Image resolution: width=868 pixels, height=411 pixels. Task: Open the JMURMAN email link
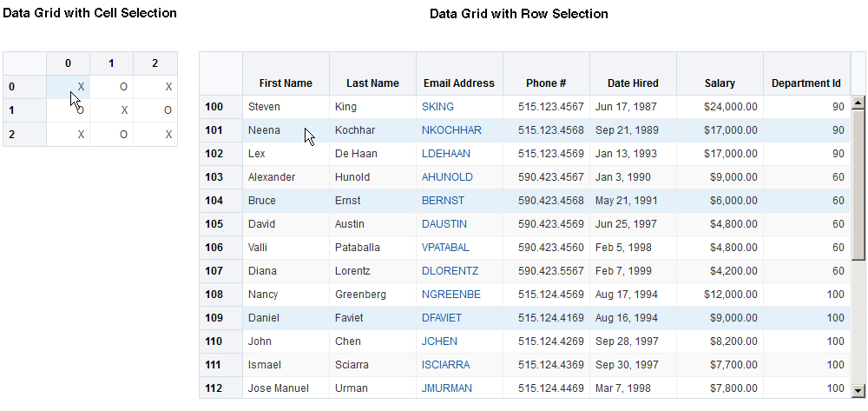[x=447, y=388]
